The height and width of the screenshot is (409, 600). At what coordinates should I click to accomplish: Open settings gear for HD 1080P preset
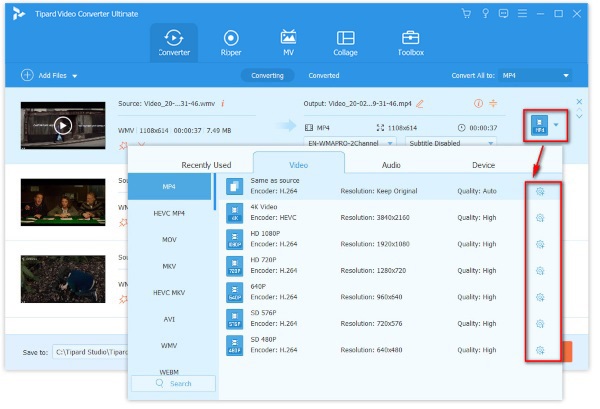pyautogui.click(x=540, y=243)
